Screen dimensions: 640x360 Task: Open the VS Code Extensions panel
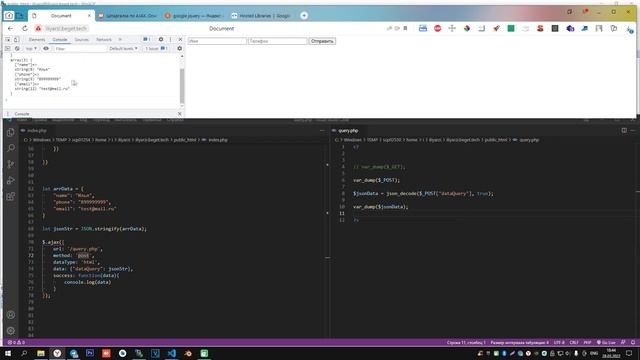pyautogui.click(x=11, y=196)
